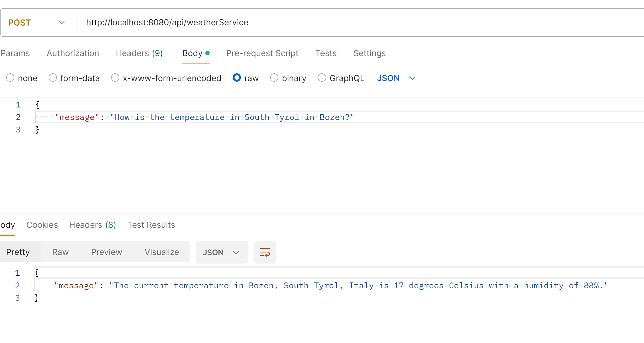Expand the request body JSON format dropdown

[396, 78]
